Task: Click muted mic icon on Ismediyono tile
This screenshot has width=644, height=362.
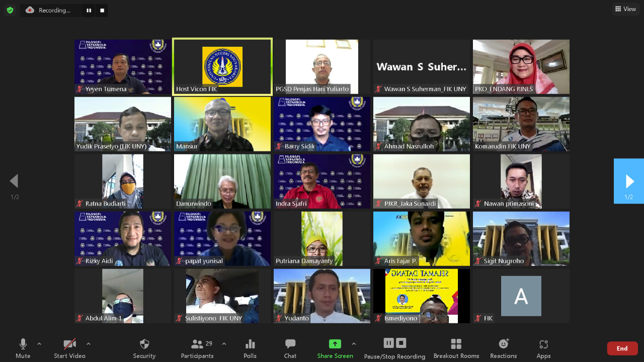Action: pos(378,318)
